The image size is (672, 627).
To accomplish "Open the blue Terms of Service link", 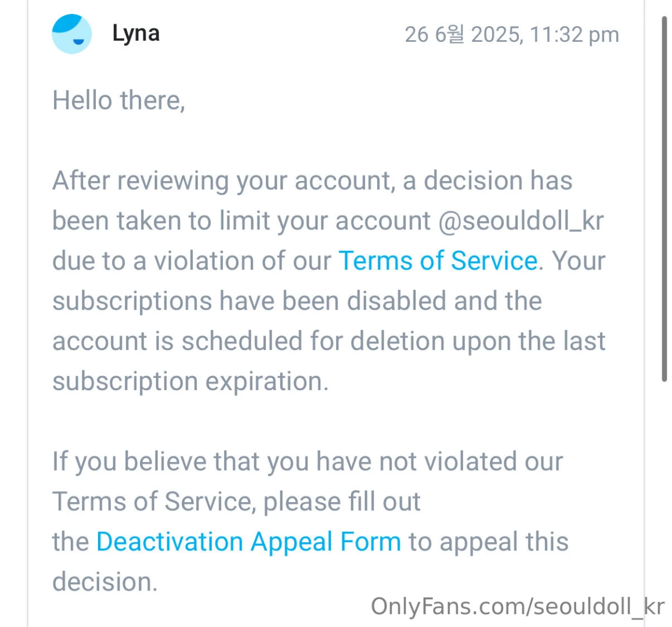I will click(438, 260).
